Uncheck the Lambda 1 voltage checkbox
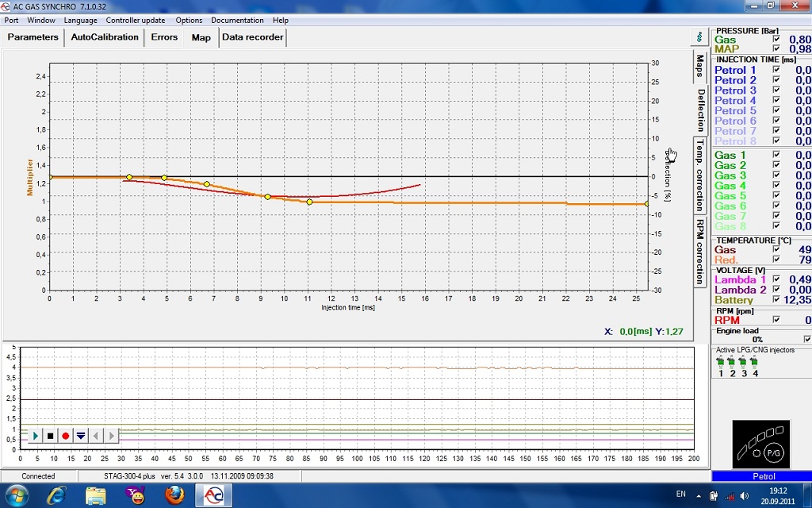This screenshot has height=508, width=812. point(776,279)
